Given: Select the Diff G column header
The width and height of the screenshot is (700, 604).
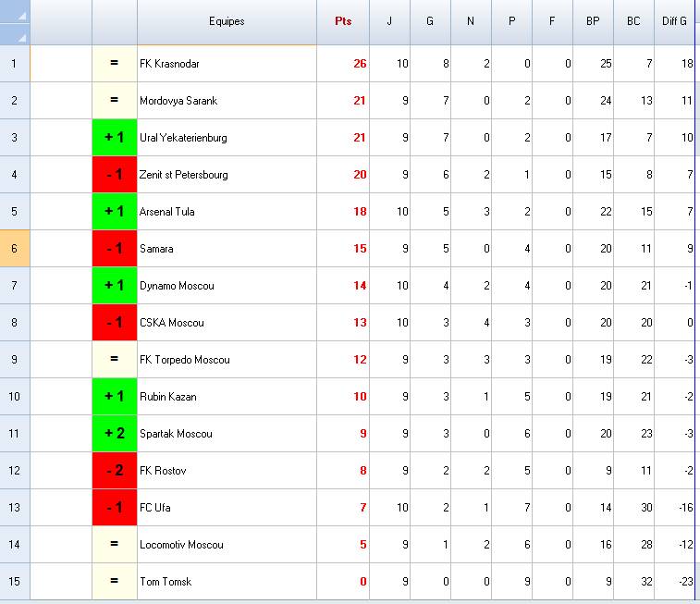Looking at the screenshot, I should [x=674, y=21].
